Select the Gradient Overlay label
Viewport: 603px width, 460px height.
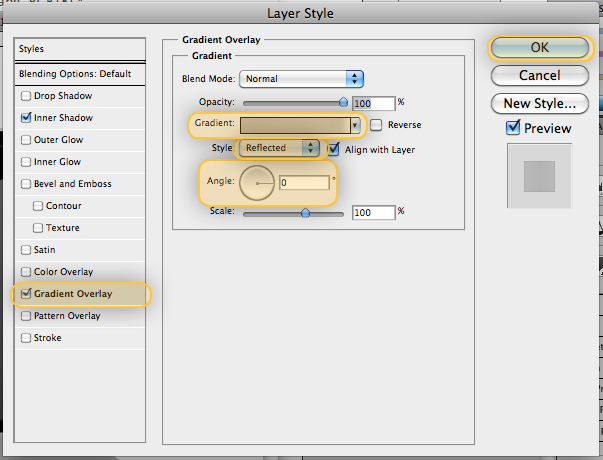[73, 294]
